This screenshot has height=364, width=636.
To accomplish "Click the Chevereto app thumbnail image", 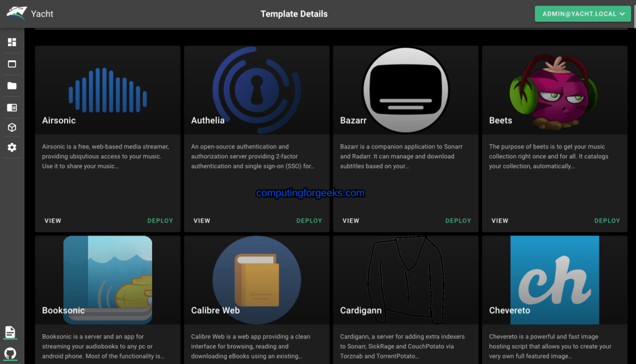I will tap(554, 280).
